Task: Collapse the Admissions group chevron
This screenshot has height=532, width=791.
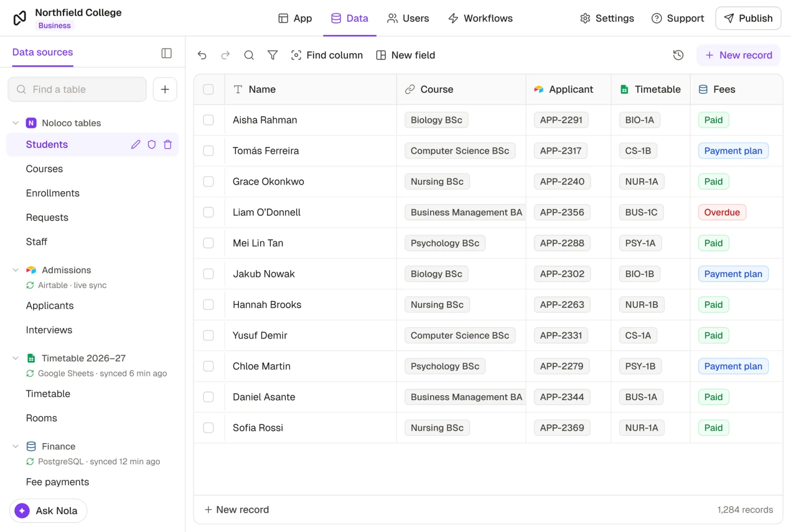Action: [16, 270]
